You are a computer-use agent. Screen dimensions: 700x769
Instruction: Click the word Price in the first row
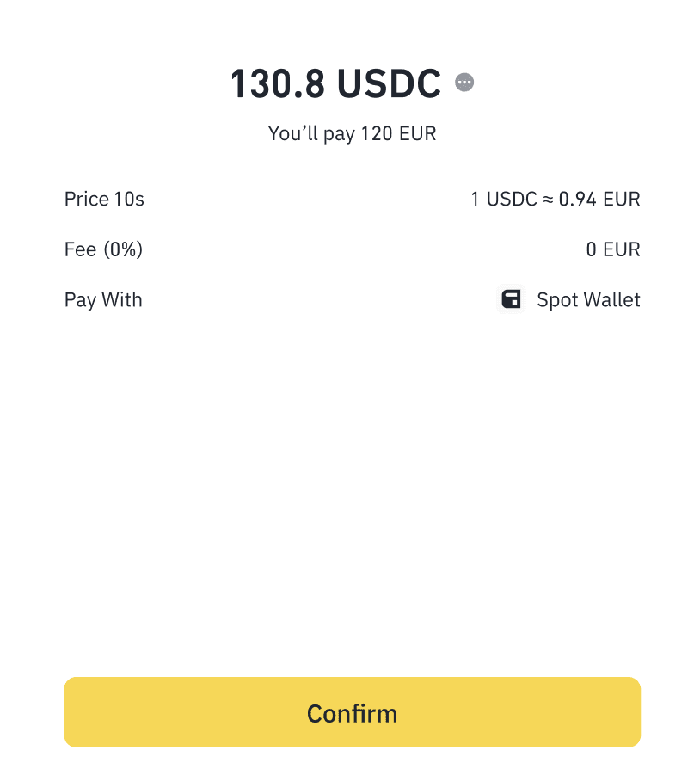point(87,200)
